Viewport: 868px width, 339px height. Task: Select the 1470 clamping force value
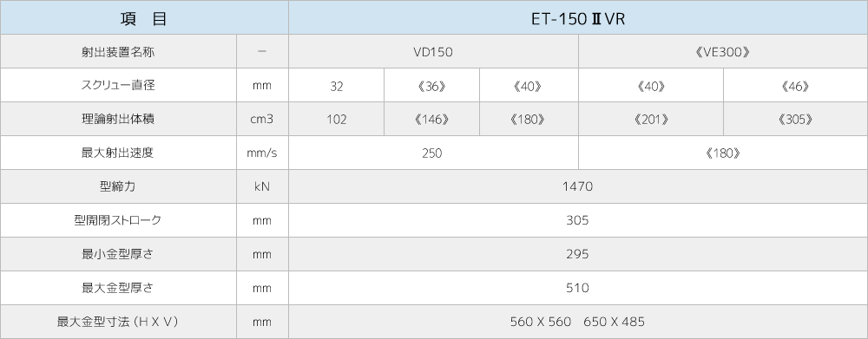(578, 187)
